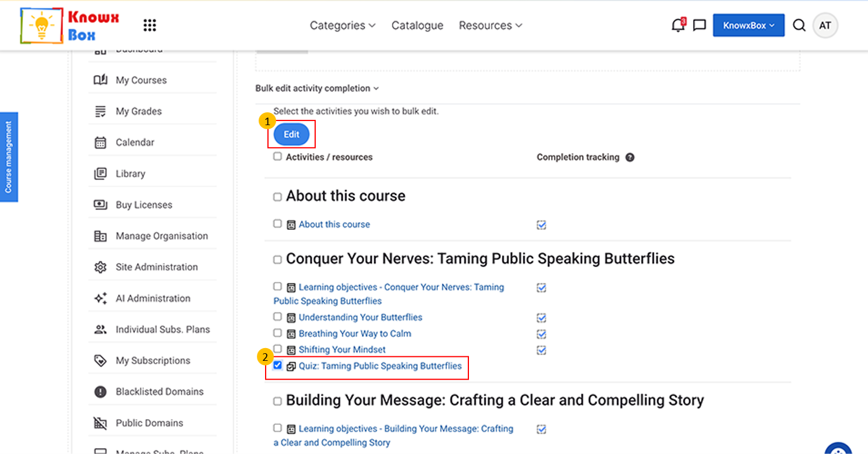
Task: Click the Calendar sidebar icon
Action: [100, 143]
